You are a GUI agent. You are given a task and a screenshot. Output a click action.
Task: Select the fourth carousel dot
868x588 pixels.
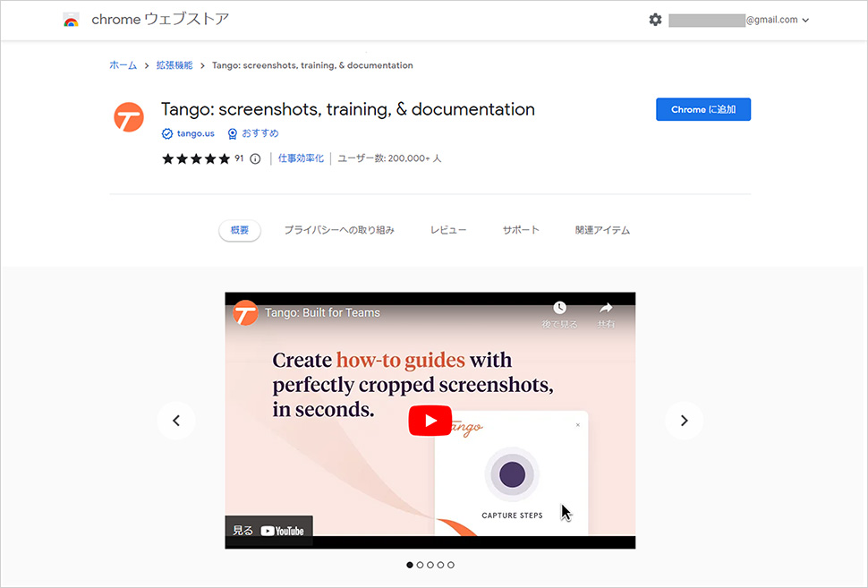coord(440,565)
